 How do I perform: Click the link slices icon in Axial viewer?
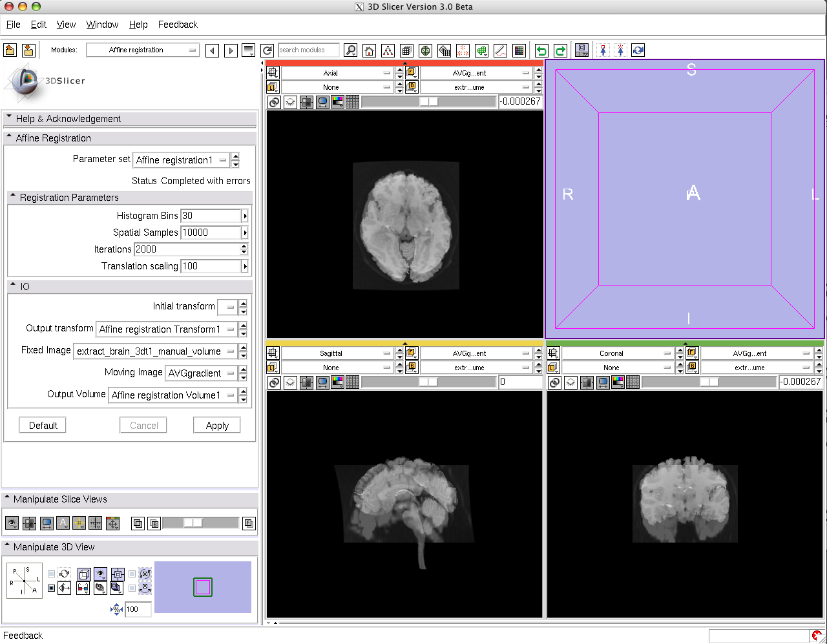[274, 101]
